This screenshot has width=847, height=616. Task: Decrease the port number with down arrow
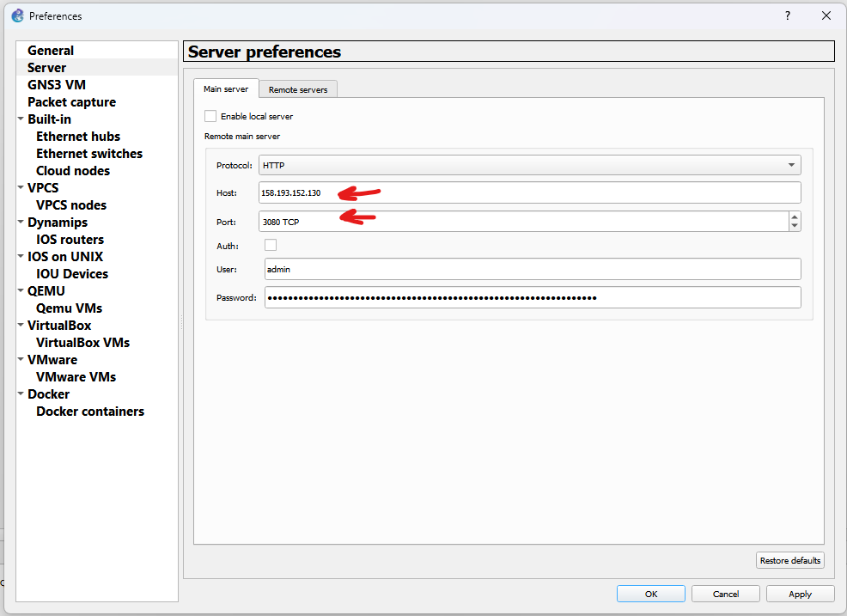(x=795, y=226)
